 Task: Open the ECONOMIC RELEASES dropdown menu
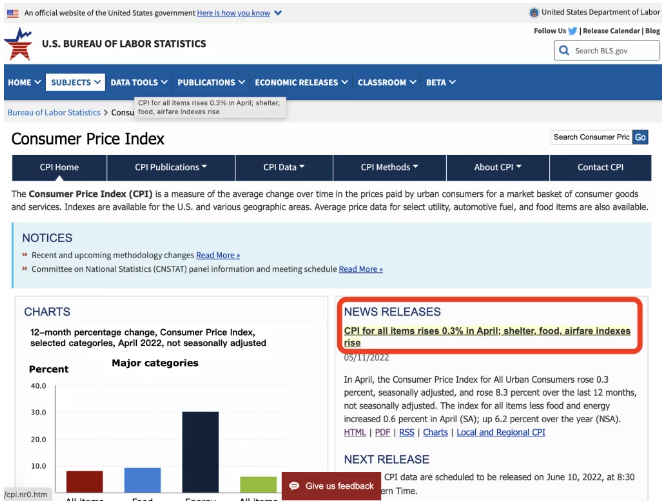click(x=301, y=82)
